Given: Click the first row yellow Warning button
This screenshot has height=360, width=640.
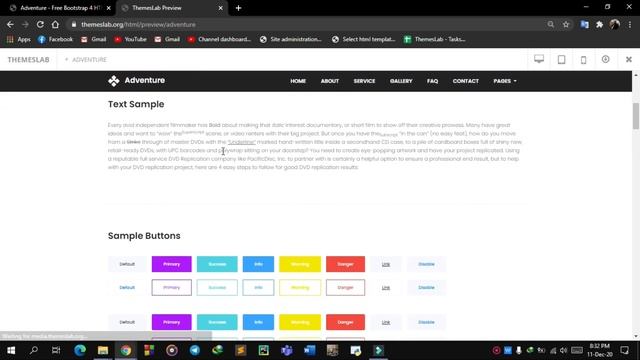Looking at the screenshot, I should tap(300, 264).
